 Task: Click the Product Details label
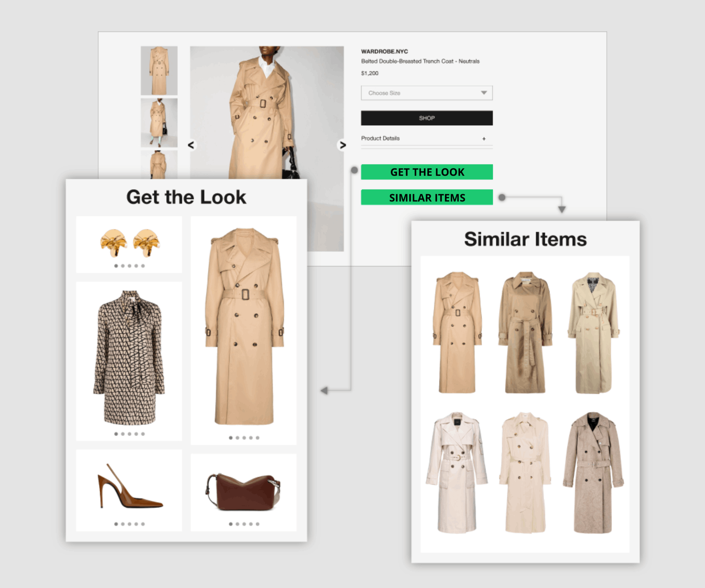point(380,138)
